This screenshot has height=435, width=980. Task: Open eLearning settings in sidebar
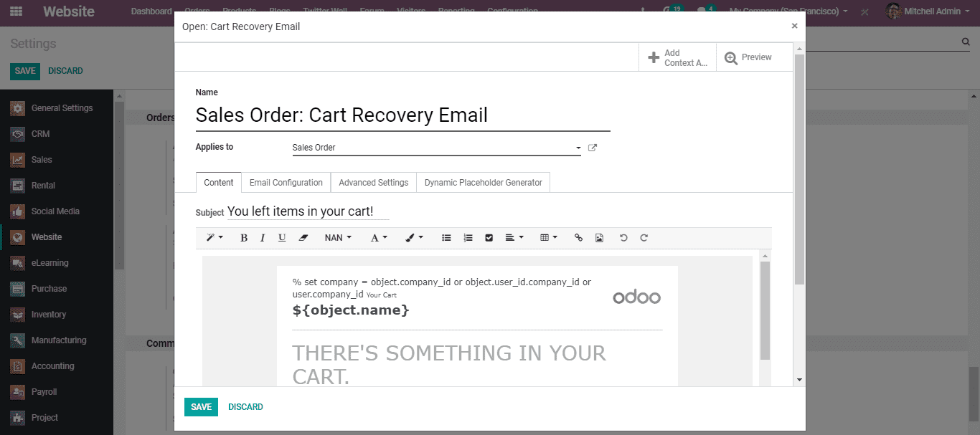point(57,263)
